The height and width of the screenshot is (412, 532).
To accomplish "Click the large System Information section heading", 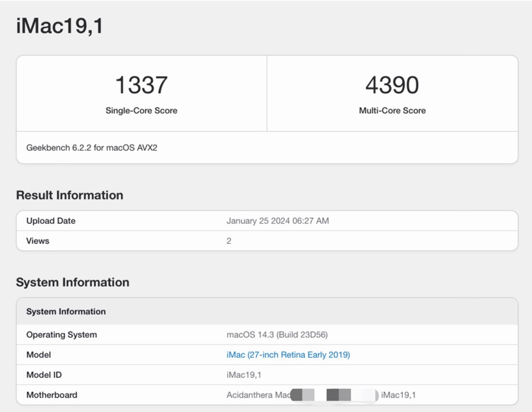I will click(x=72, y=282).
